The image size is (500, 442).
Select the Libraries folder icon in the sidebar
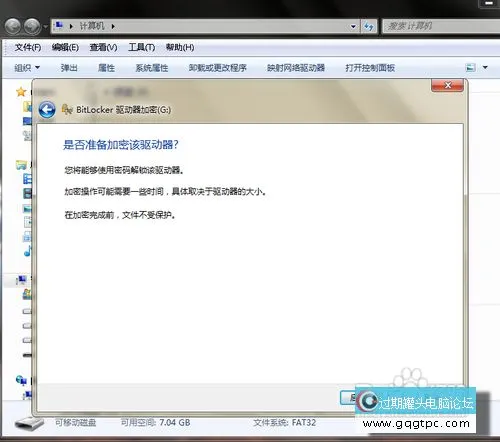tap(21, 165)
